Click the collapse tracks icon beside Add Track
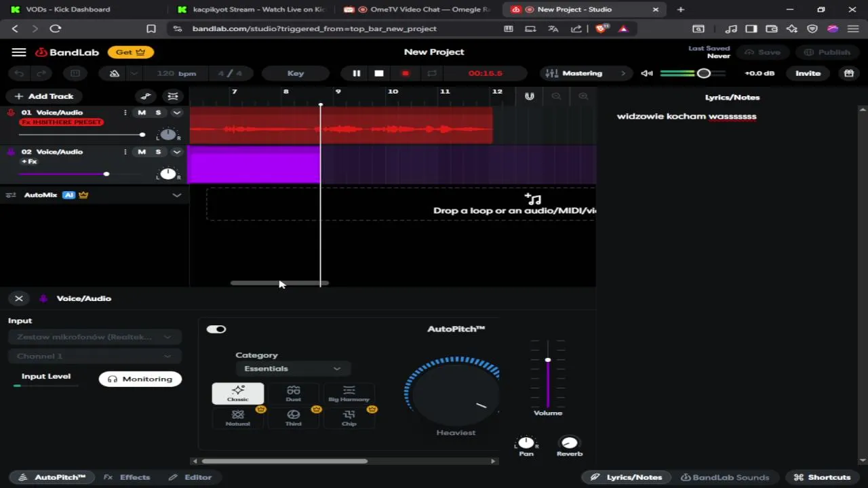868x488 pixels. point(173,96)
